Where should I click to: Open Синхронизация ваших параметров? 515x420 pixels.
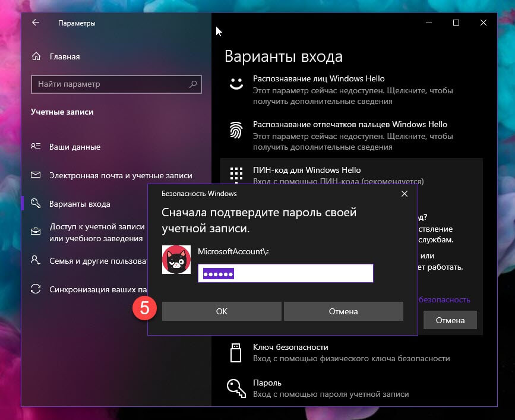(98, 290)
